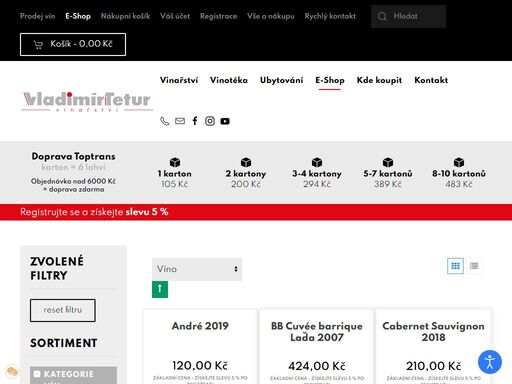Click the Vladimír Tetur logo
This screenshot has height=384, width=512.
point(87,101)
